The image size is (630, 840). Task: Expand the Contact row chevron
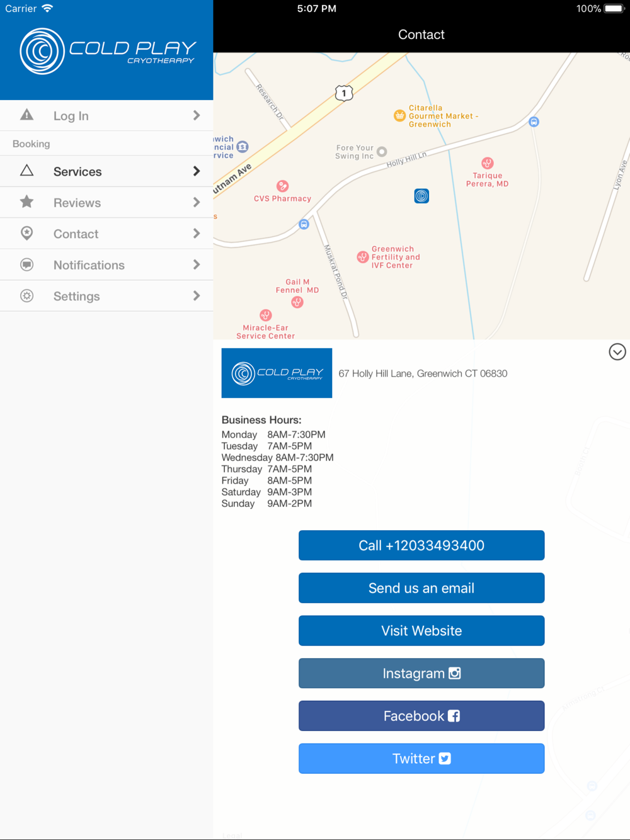197,234
